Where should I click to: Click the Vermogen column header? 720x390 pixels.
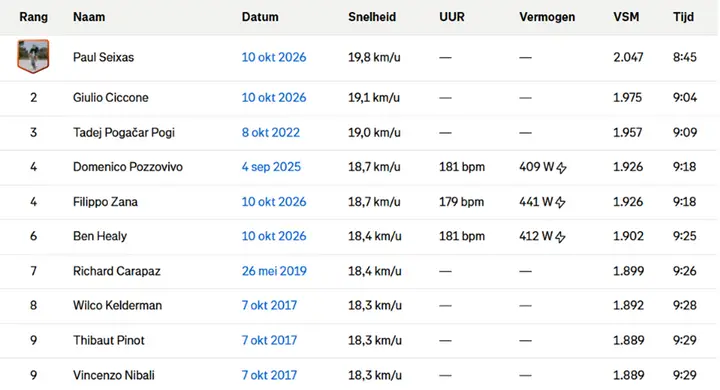[547, 17]
